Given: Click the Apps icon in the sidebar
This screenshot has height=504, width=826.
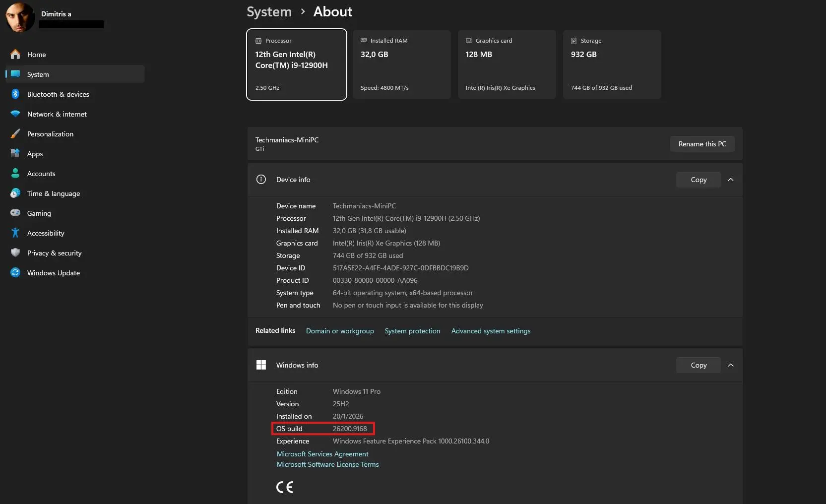Looking at the screenshot, I should point(15,154).
